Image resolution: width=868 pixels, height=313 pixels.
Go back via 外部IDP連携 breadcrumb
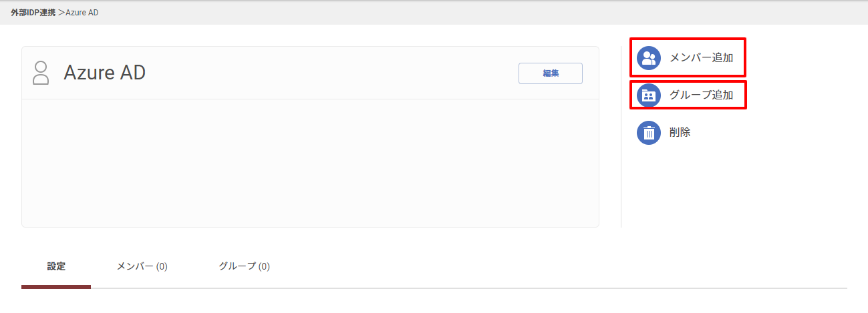(33, 13)
